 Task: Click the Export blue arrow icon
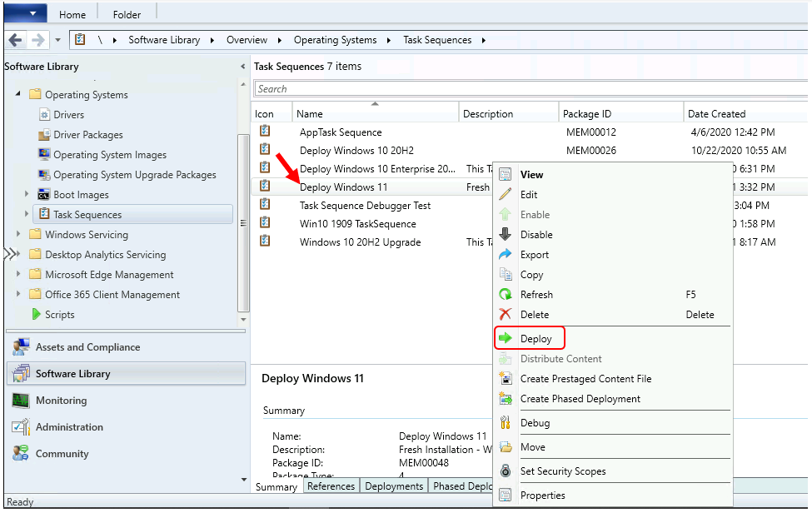coord(505,254)
